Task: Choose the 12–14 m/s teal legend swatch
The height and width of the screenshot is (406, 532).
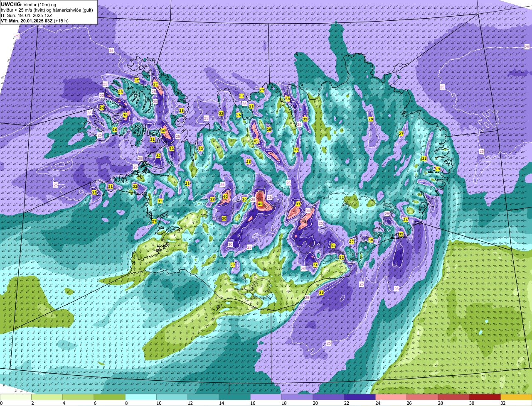Action: 203,397
